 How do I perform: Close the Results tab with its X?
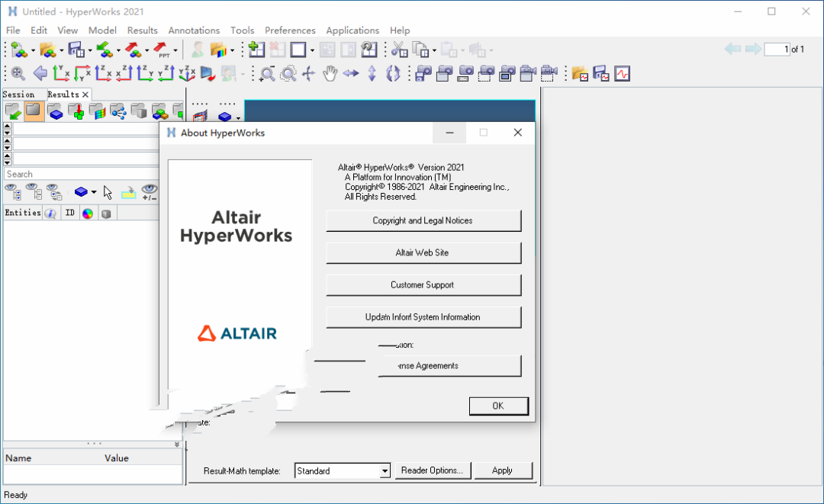point(85,95)
